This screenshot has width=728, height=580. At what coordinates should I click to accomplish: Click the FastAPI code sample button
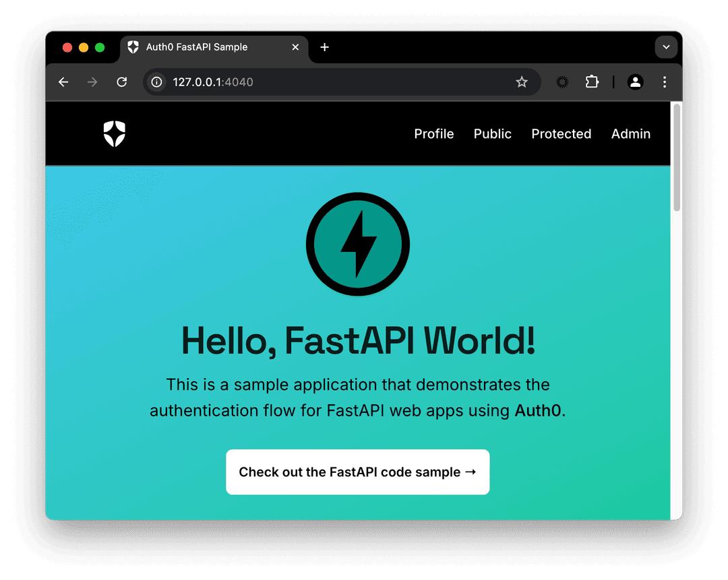click(x=357, y=472)
